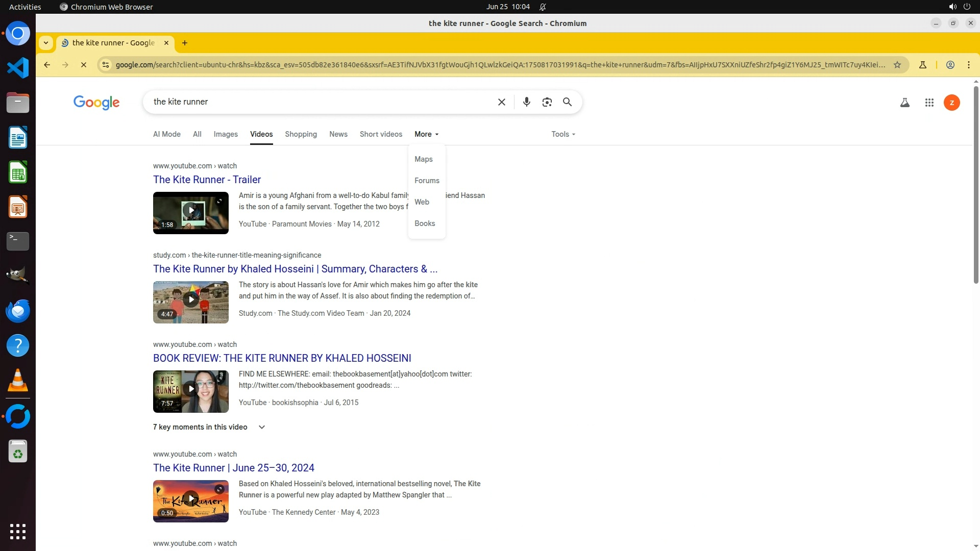Expand 7 key moments in this video

pyautogui.click(x=209, y=427)
